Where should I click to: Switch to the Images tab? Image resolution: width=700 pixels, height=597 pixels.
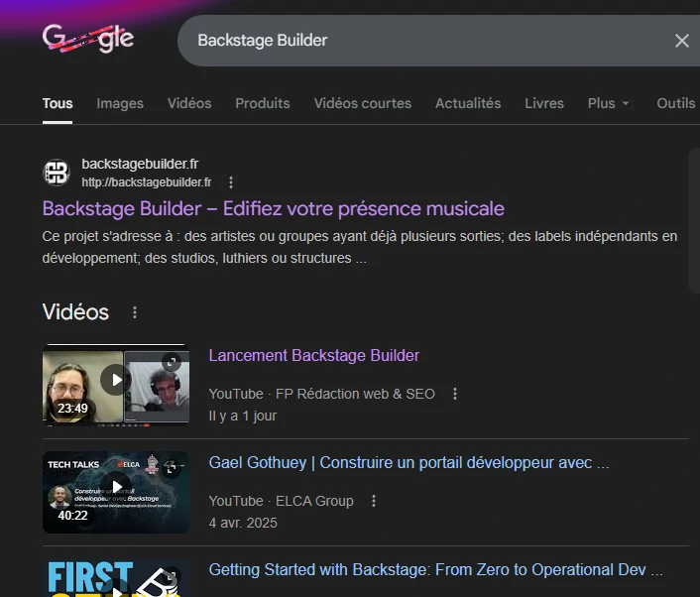tap(120, 103)
